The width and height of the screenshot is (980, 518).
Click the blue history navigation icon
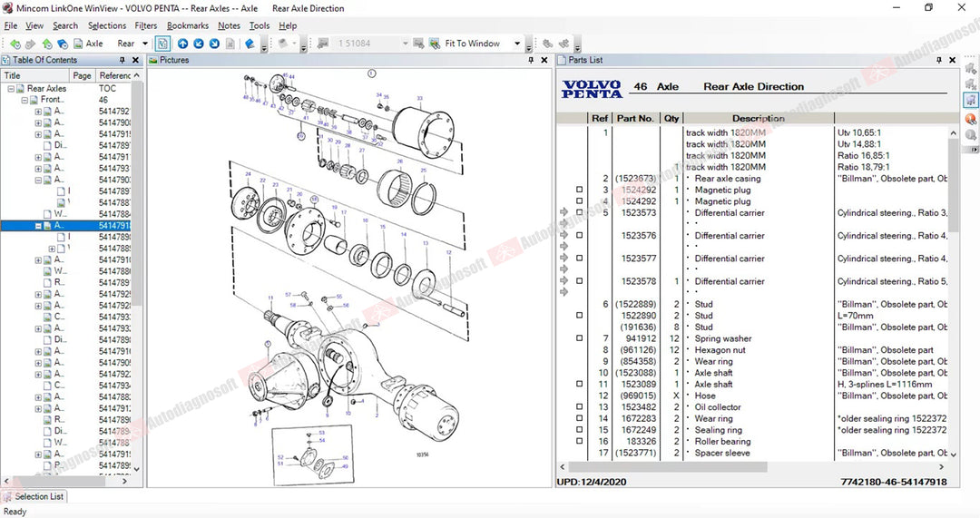click(63, 44)
